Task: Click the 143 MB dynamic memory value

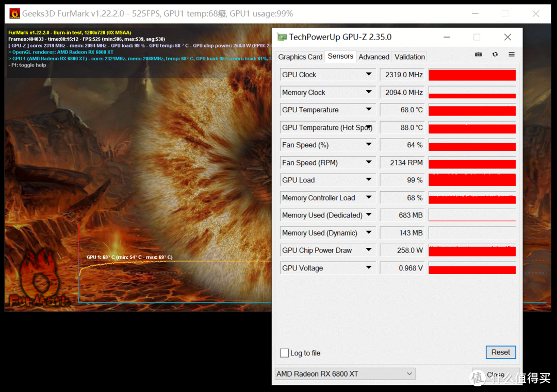Action: tap(402, 233)
